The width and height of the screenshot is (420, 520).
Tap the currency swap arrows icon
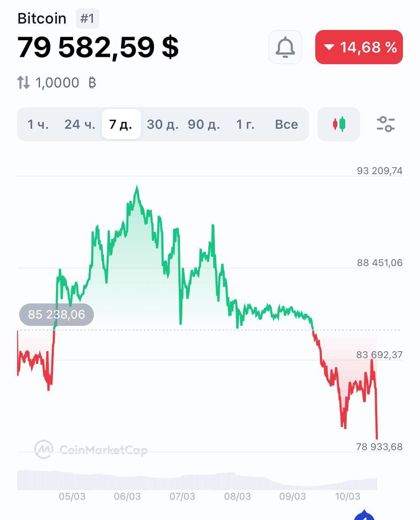click(x=24, y=83)
